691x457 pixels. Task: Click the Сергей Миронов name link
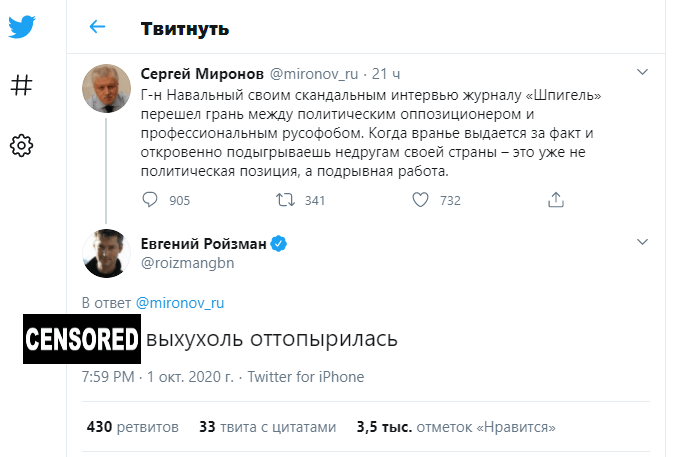pyautogui.click(x=202, y=74)
